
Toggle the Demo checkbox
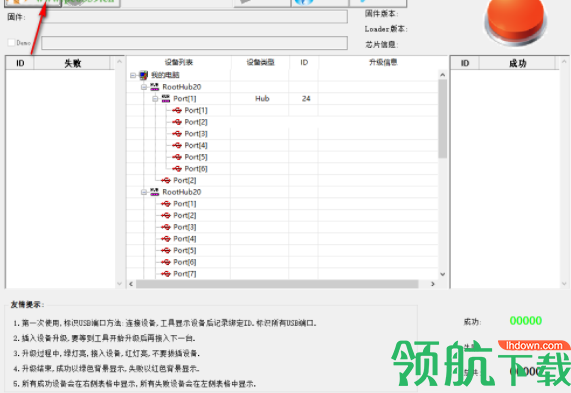pyautogui.click(x=11, y=43)
